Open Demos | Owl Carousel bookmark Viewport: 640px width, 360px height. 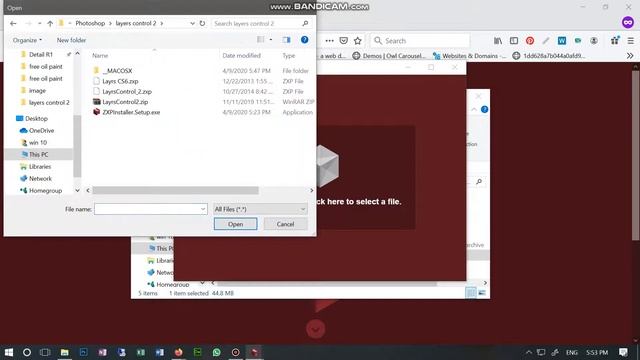(x=389, y=56)
